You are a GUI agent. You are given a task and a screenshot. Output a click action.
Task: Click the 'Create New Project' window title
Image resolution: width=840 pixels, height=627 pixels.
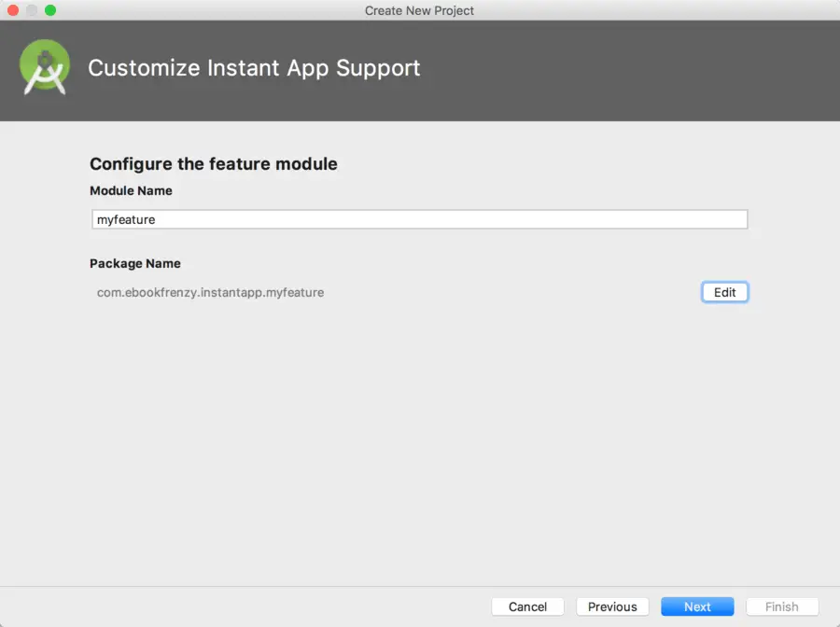coord(419,10)
